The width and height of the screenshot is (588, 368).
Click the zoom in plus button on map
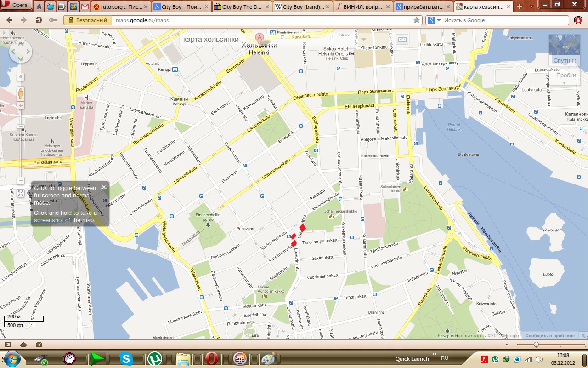pyautogui.click(x=21, y=105)
